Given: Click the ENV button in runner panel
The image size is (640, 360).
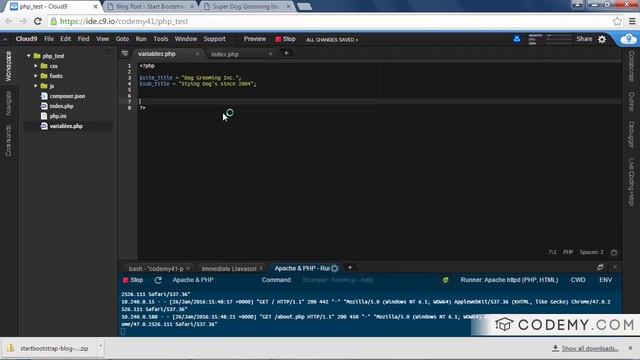Looking at the screenshot, I should pos(605,280).
